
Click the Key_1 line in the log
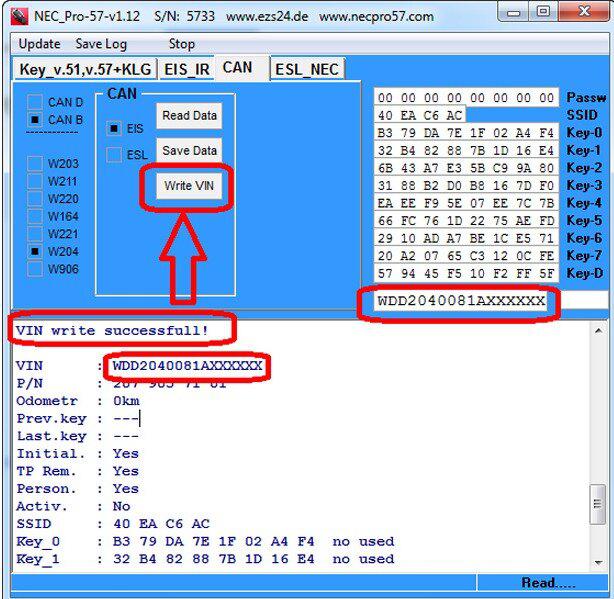205,559
